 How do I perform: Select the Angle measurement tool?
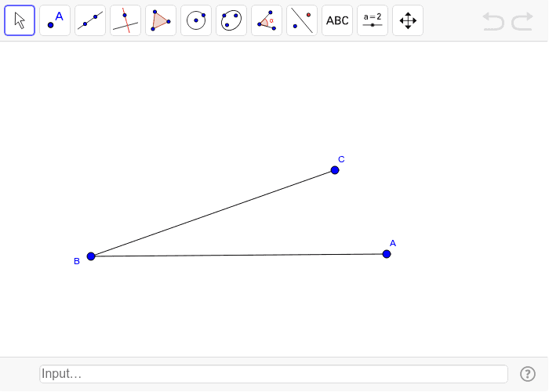point(267,20)
